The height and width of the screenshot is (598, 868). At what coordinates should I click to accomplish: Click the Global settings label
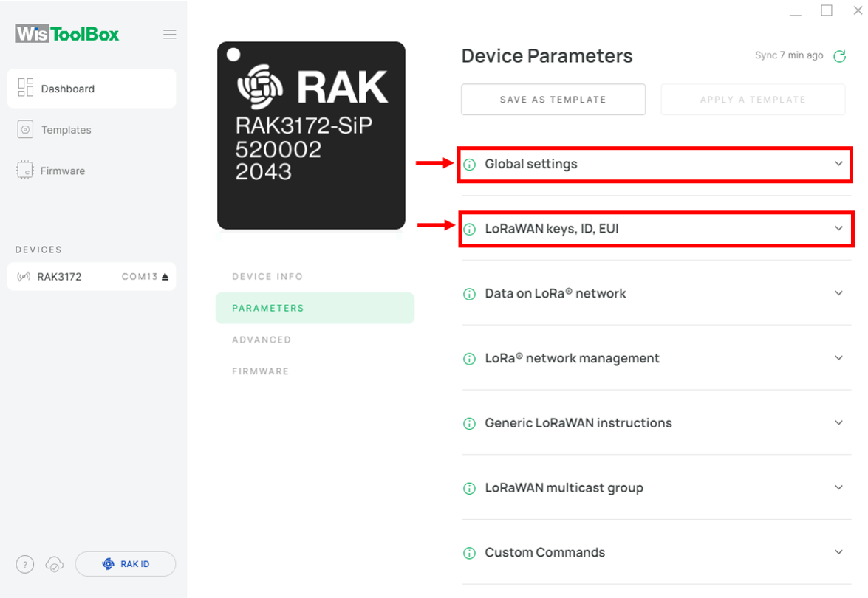(x=531, y=164)
